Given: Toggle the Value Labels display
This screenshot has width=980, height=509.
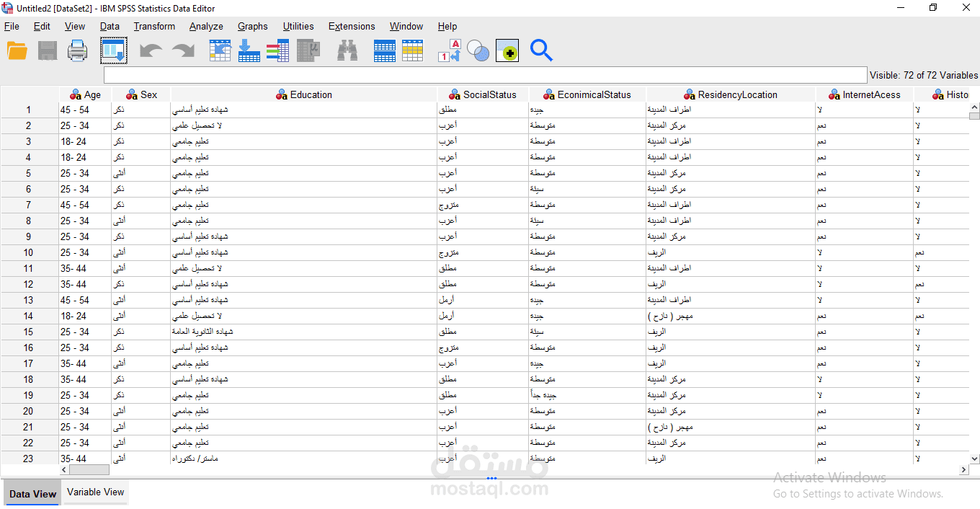Looking at the screenshot, I should (x=450, y=50).
